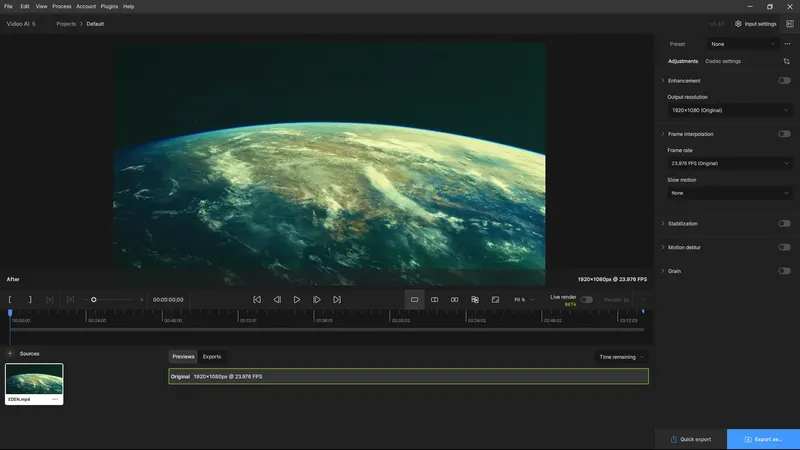Open the Process menu
The width and height of the screenshot is (800, 450).
pyautogui.click(x=61, y=6)
